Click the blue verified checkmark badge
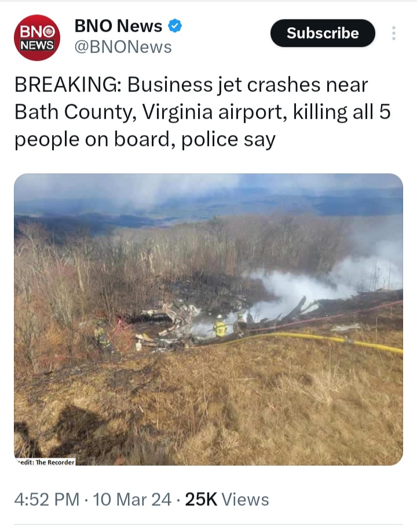 tap(175, 25)
